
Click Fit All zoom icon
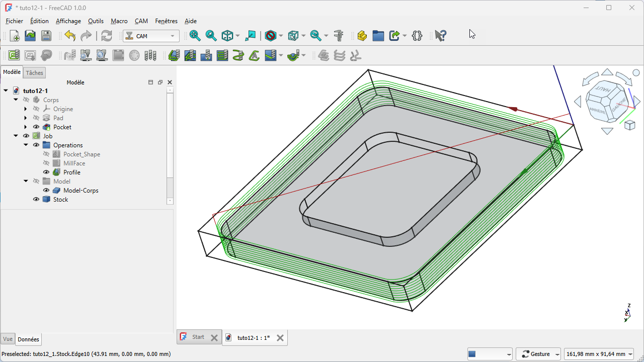click(x=195, y=36)
